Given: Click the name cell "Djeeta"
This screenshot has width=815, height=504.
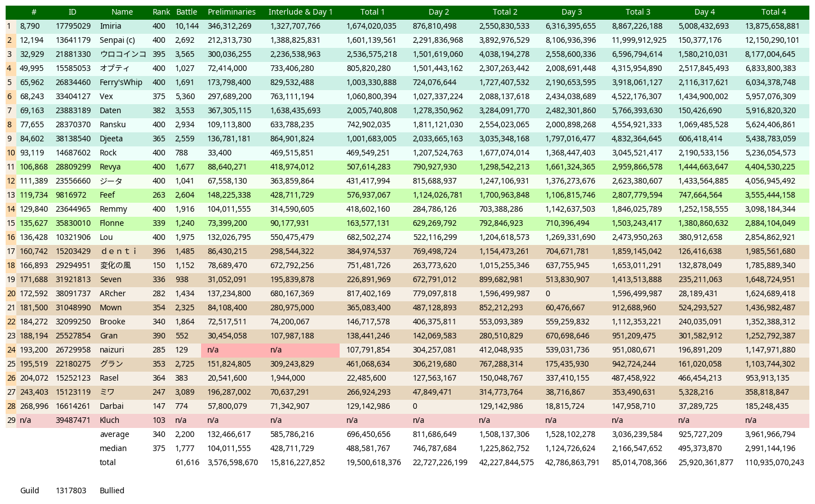Looking at the screenshot, I should pos(111,139).
